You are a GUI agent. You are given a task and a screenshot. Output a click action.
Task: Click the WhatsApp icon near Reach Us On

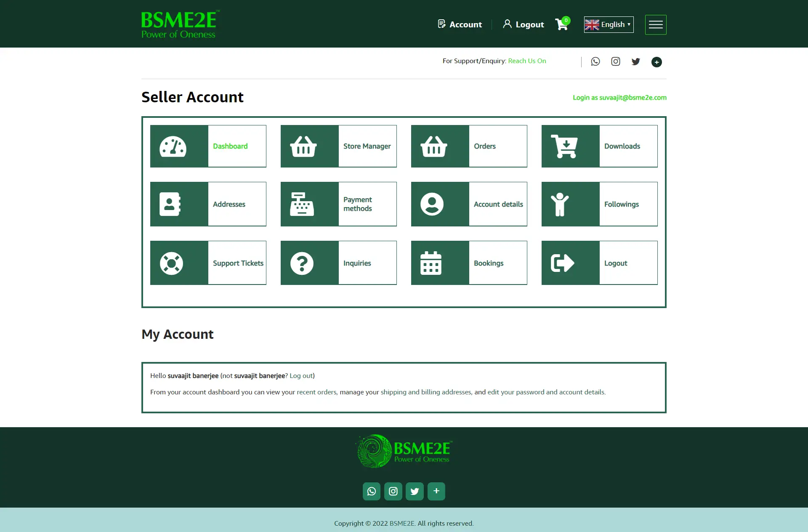tap(595, 61)
